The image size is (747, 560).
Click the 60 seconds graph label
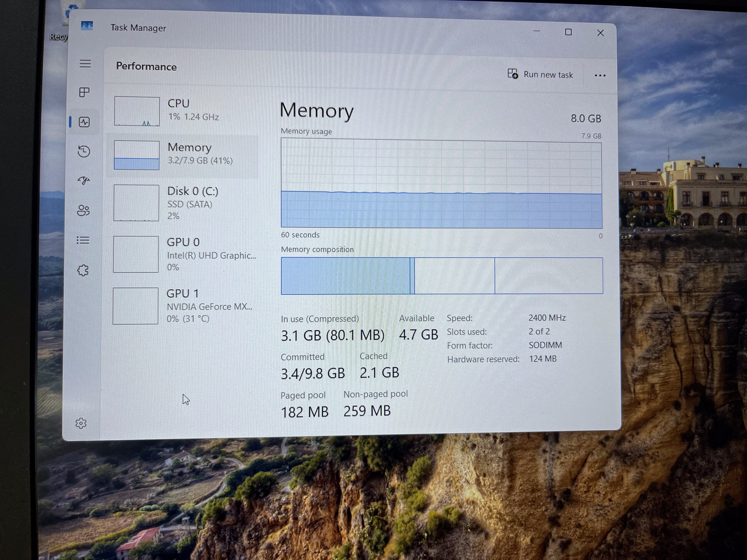tap(300, 235)
